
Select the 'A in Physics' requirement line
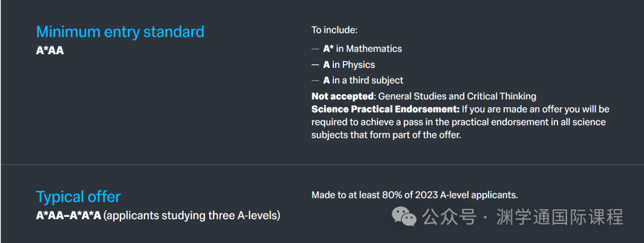[x=349, y=65]
